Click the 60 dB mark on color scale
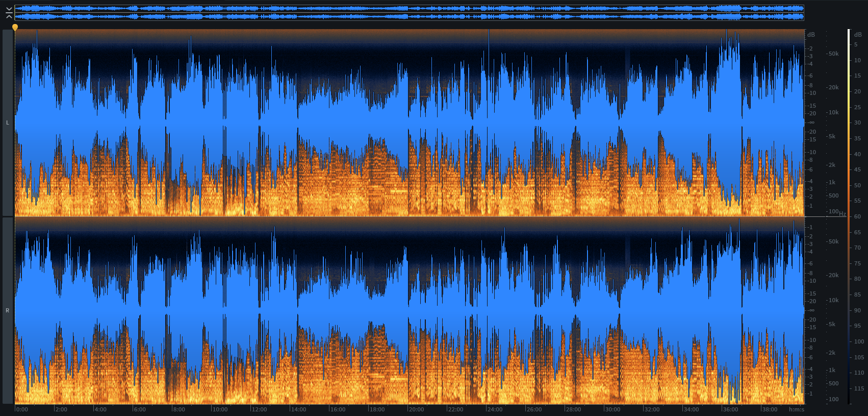Viewport: 868px width, 416px height. click(x=857, y=216)
